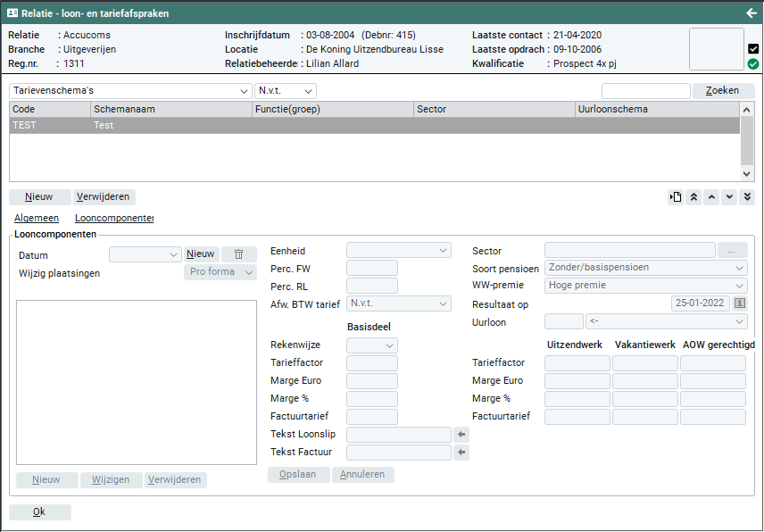The width and height of the screenshot is (764, 532).
Task: Go to previous record with up arrow
Action: (711, 197)
